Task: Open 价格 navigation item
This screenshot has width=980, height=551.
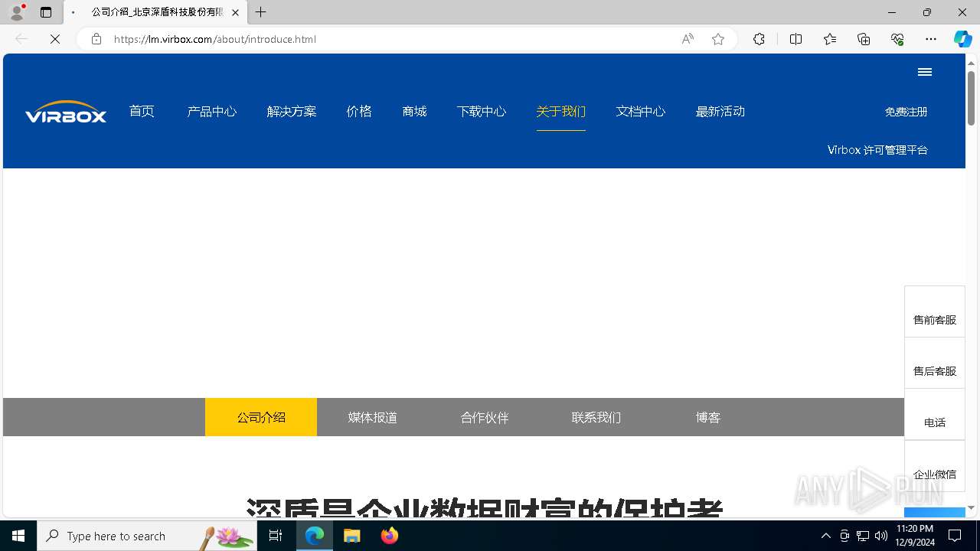Action: [359, 112]
